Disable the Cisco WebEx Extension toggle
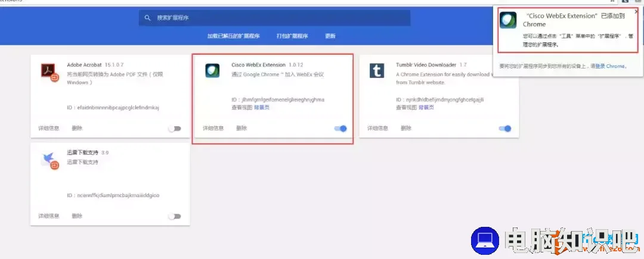 (x=340, y=129)
